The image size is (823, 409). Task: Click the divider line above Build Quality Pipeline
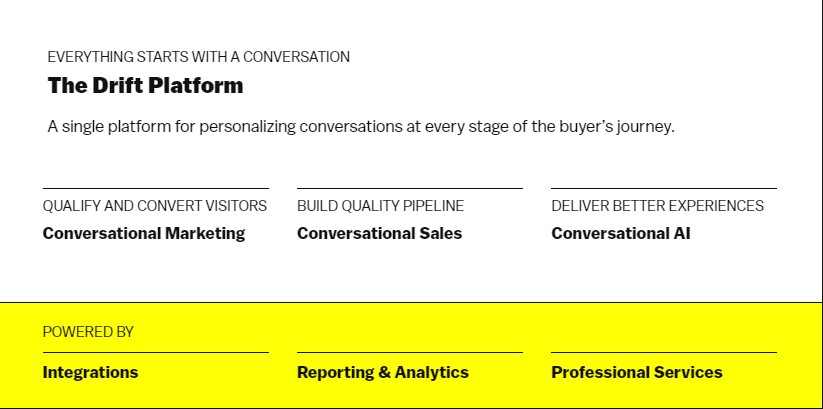click(x=410, y=188)
